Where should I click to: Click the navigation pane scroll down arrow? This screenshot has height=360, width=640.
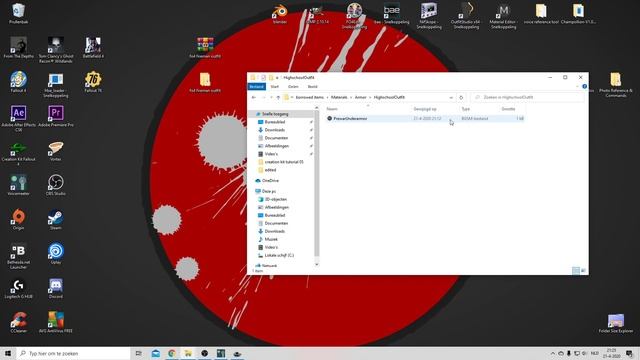(x=316, y=265)
